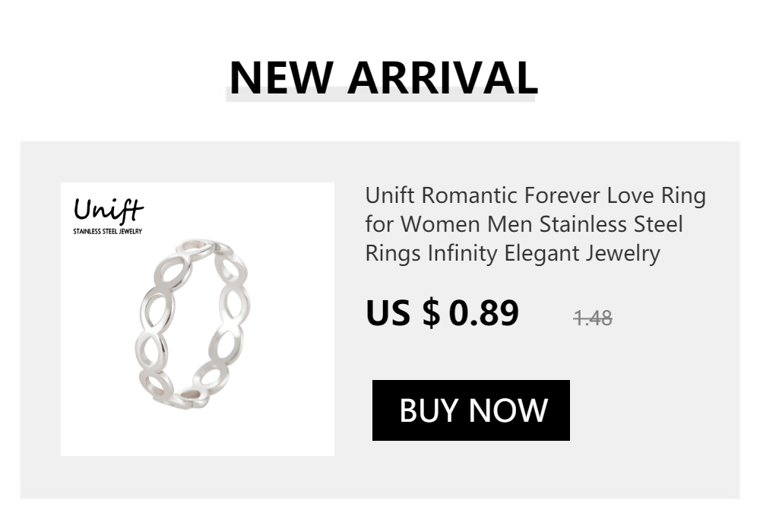Open the Unift Romantic Forever Love Ring title
Screen dimensions: 760x532
[x=535, y=224]
